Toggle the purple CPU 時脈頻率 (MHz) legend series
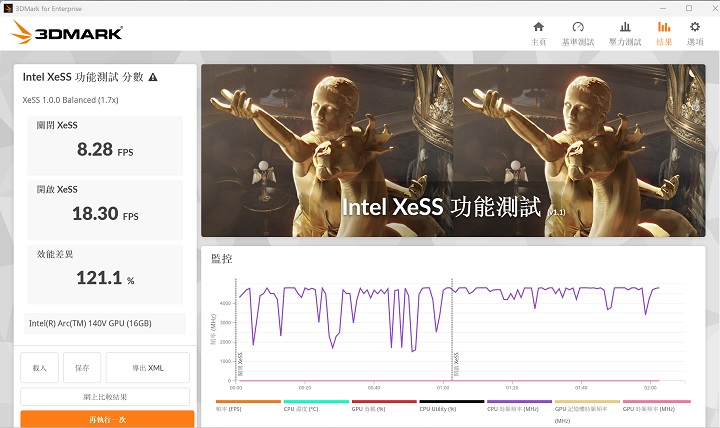720x428 pixels. pos(519,405)
